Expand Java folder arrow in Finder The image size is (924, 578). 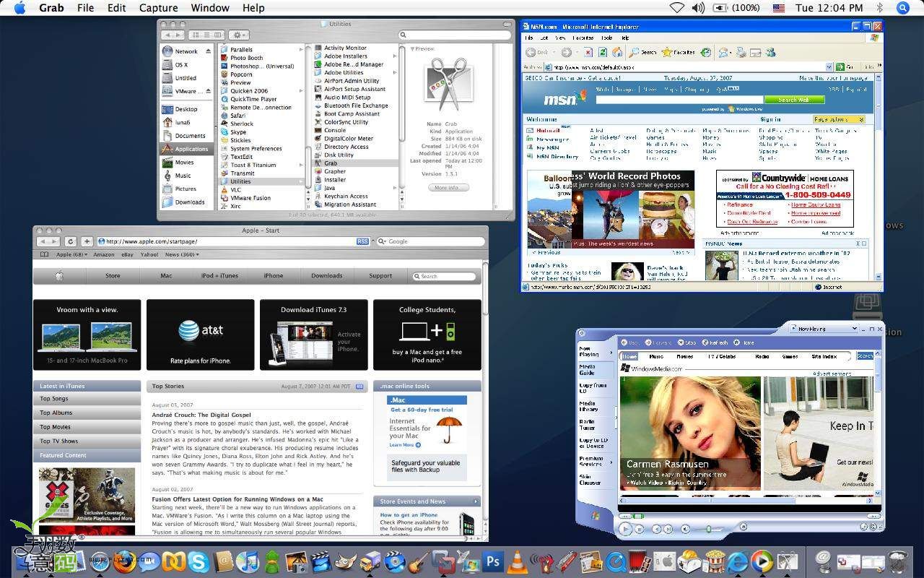[x=395, y=188]
